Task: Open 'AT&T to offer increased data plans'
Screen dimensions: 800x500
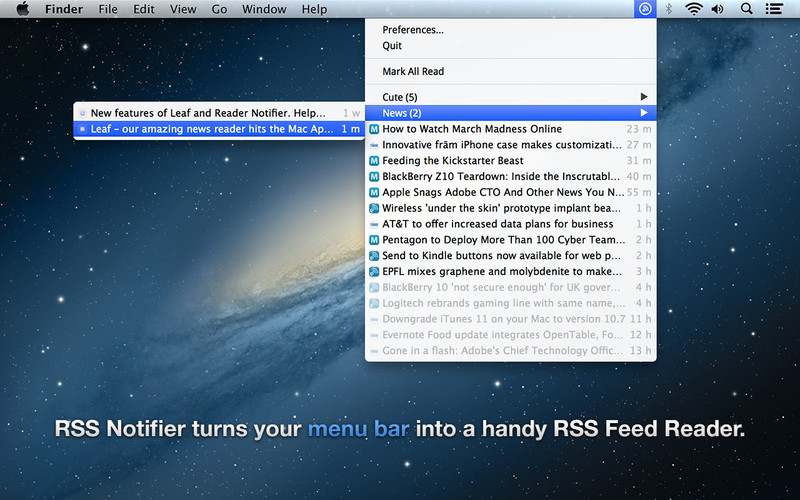Action: pyautogui.click(x=511, y=224)
